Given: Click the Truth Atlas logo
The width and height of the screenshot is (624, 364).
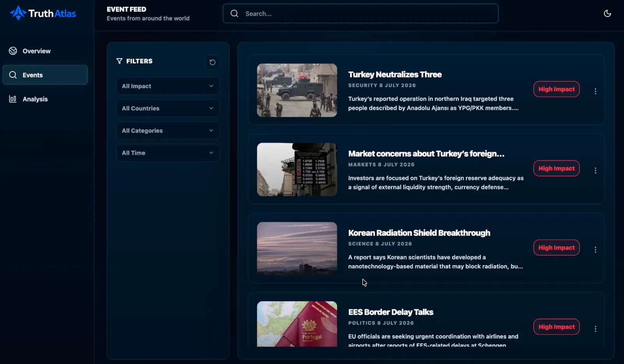Looking at the screenshot, I should pos(43,13).
